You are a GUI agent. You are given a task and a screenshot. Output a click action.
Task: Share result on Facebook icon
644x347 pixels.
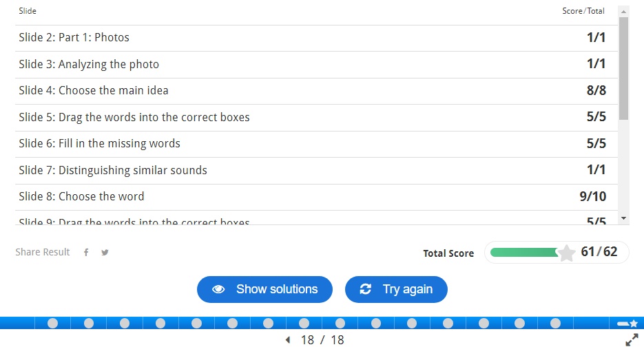pos(86,253)
